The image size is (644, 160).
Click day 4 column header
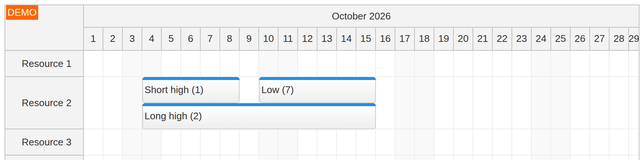click(x=152, y=39)
